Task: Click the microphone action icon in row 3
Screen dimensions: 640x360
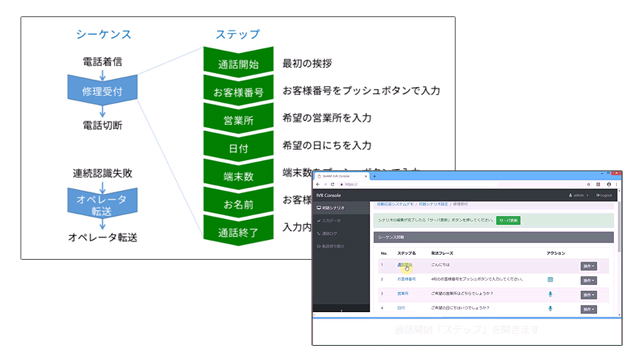Action: pyautogui.click(x=550, y=294)
